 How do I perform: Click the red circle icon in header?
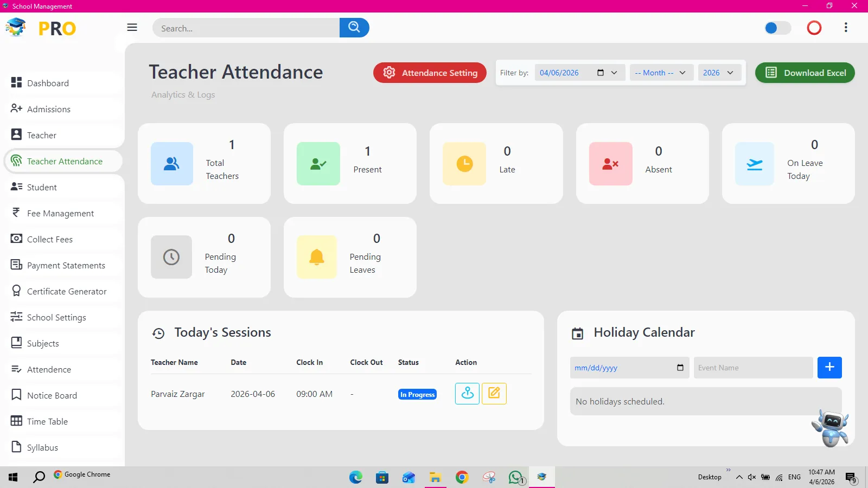(x=814, y=28)
